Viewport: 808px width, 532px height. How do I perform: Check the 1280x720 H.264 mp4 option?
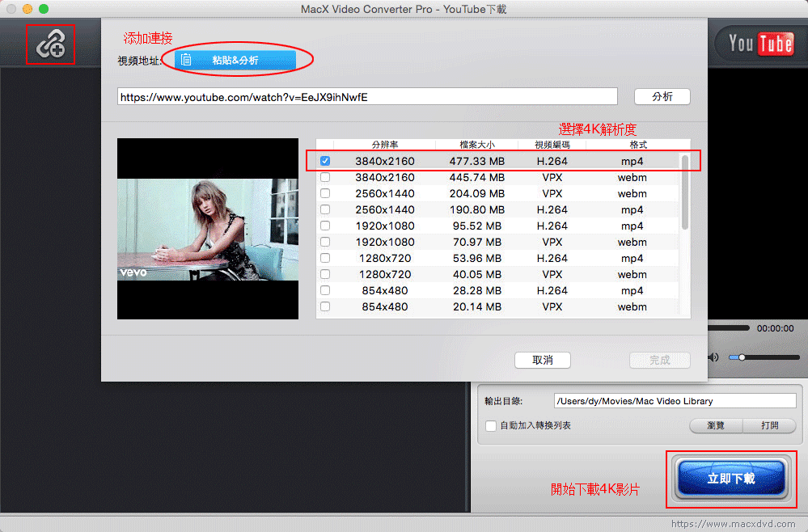(325, 258)
